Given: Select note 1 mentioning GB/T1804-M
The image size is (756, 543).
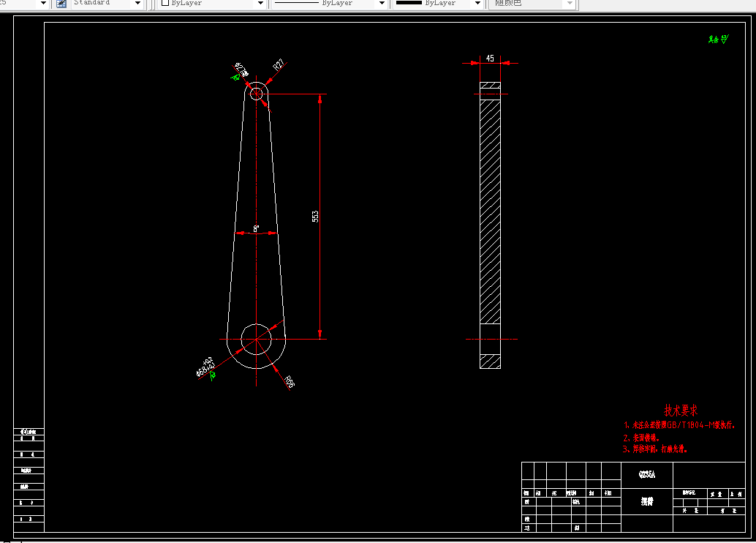Looking at the screenshot, I should [x=678, y=425].
